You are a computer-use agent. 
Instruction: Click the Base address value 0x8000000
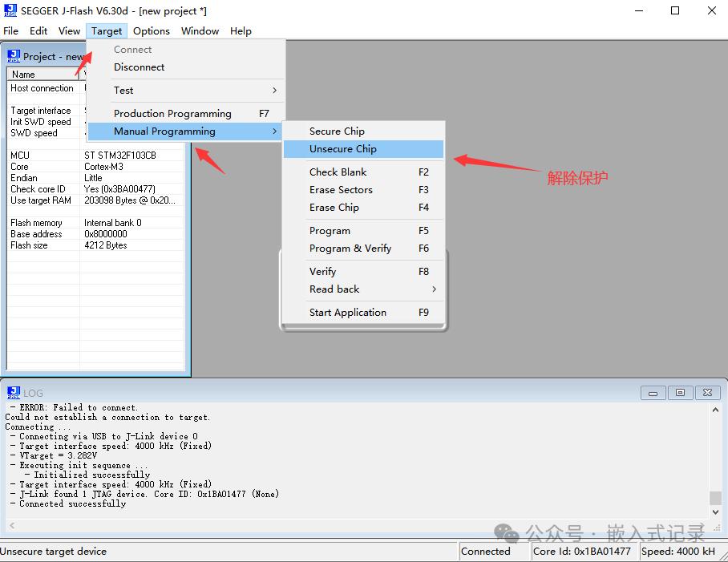pos(105,234)
